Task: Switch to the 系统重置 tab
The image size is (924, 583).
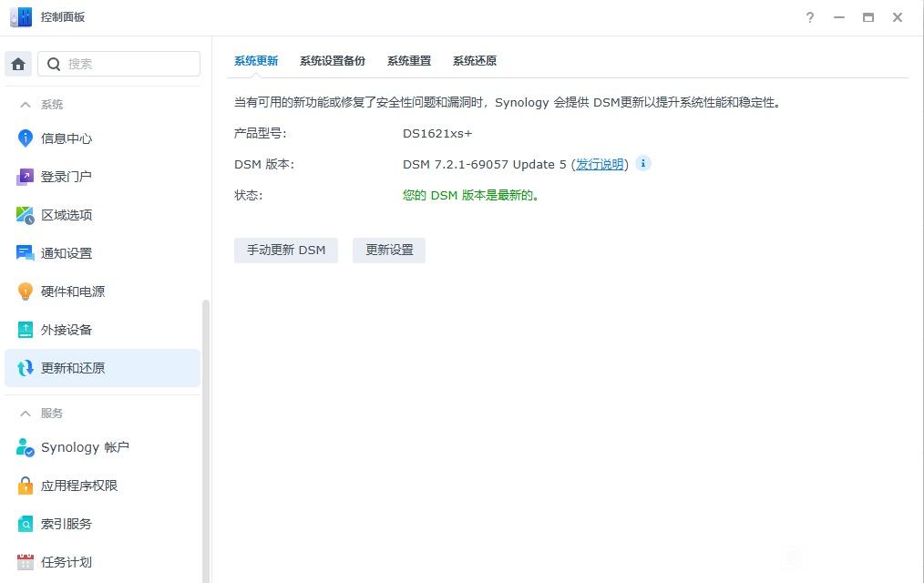Action: click(x=409, y=61)
